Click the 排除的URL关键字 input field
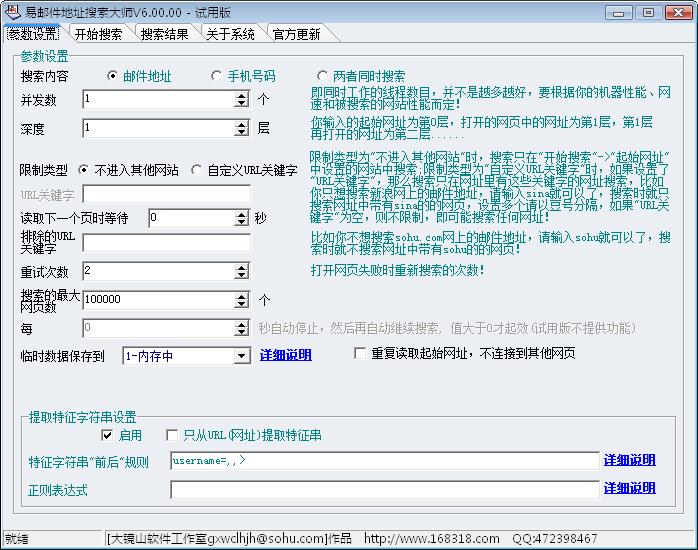Viewport: 698px width, 550px height. tap(166, 243)
